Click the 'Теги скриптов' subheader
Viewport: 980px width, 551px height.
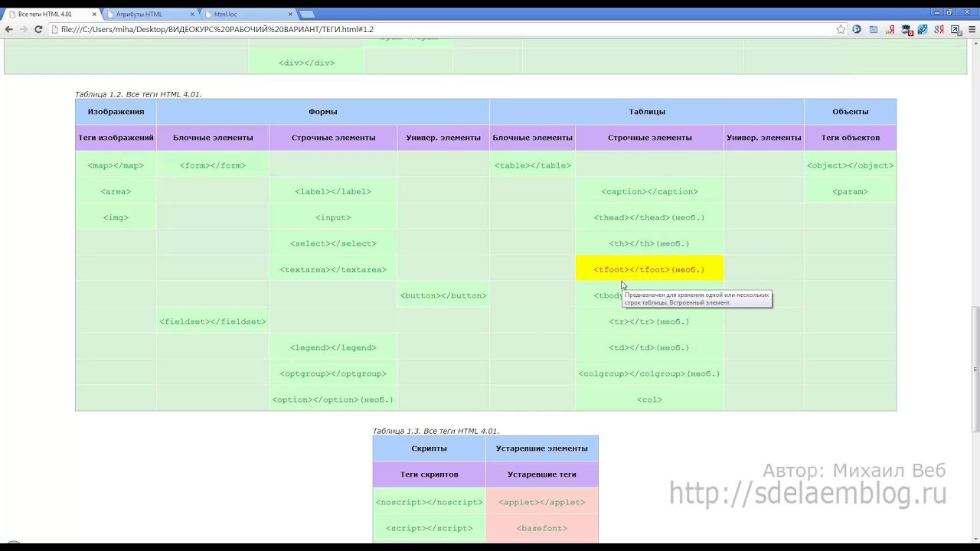click(x=429, y=474)
